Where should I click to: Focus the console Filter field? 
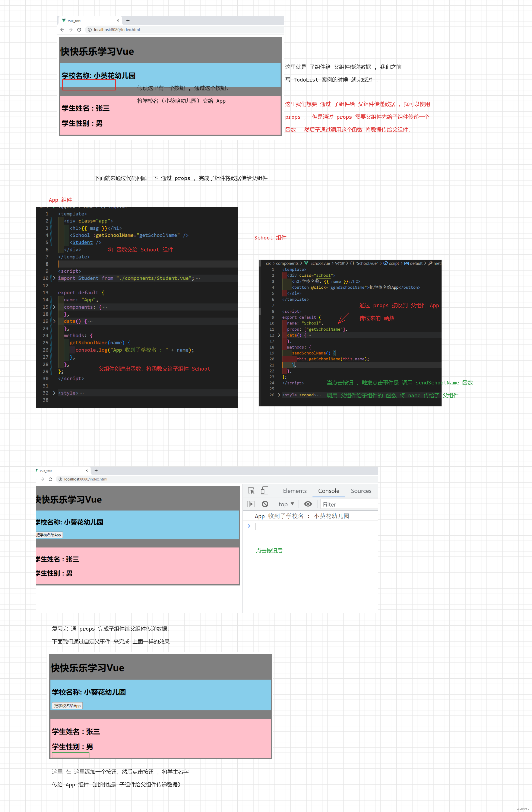coord(349,504)
